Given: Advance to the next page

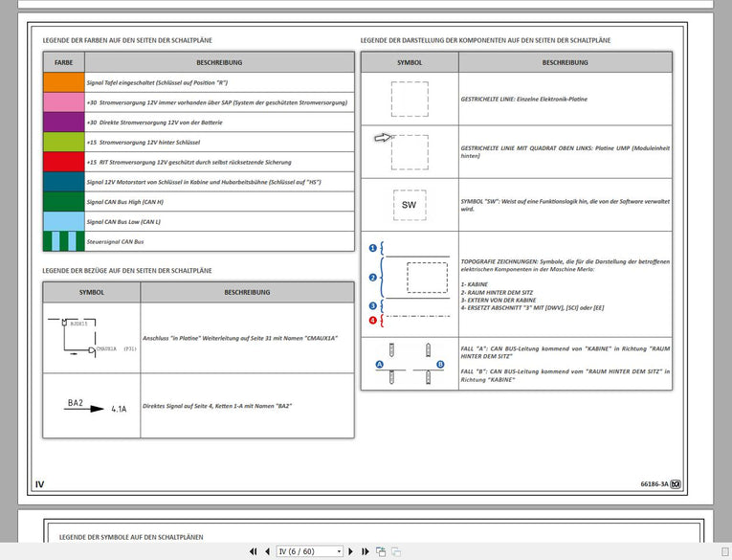Looking at the screenshot, I should (351, 551).
